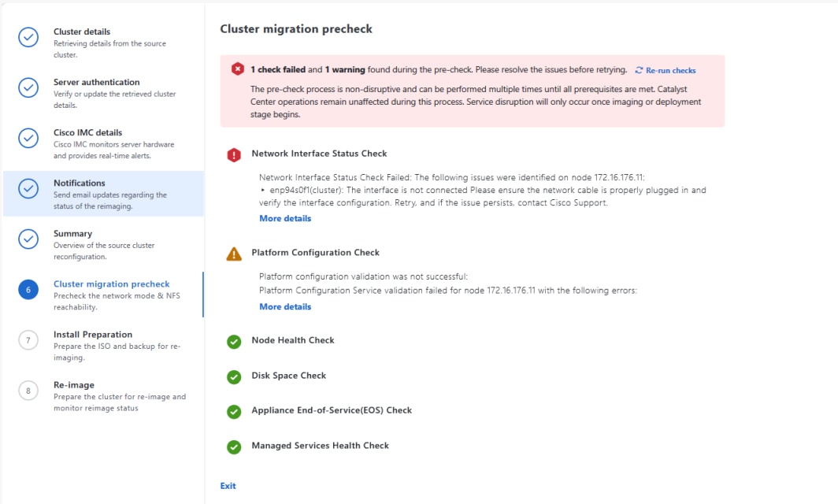The width and height of the screenshot is (838, 504).
Task: Click the Notifications step checkmark icon
Action: [28, 188]
